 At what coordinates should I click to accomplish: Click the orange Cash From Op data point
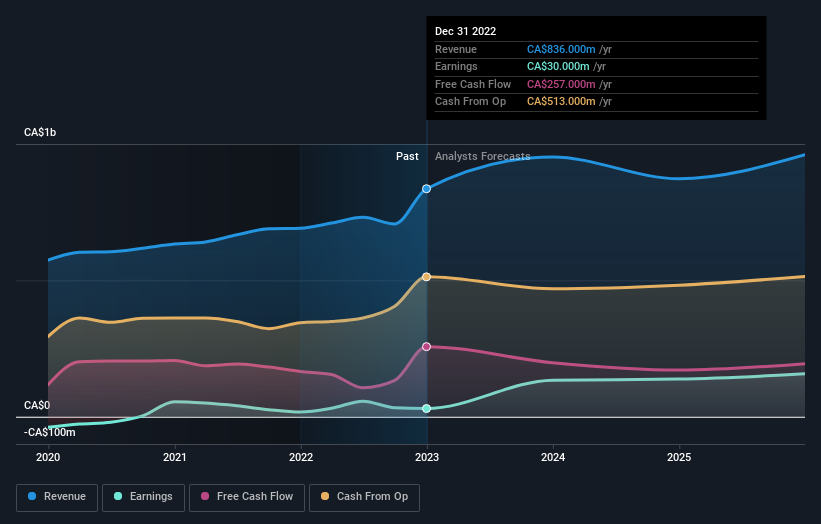(427, 276)
